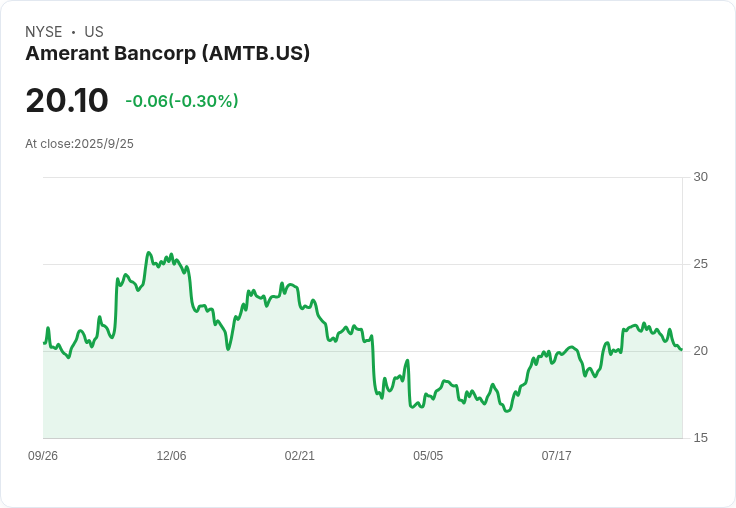Image resolution: width=736 pixels, height=508 pixels.
Task: Select the 07/17 date on x-axis
Action: [556, 456]
